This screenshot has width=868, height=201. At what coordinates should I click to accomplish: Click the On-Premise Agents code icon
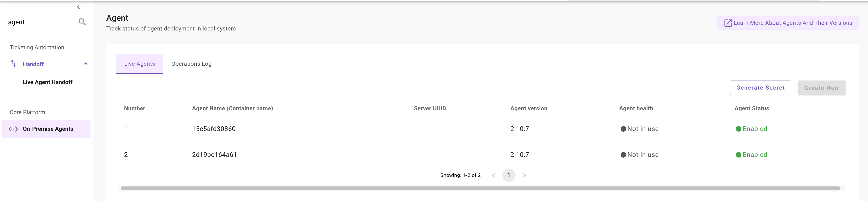[x=13, y=128]
